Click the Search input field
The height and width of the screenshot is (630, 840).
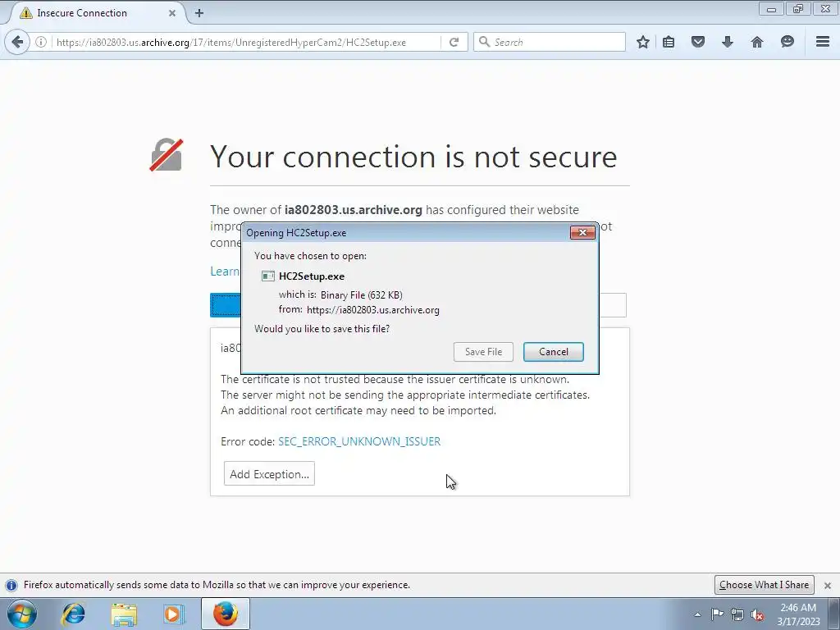click(x=550, y=42)
